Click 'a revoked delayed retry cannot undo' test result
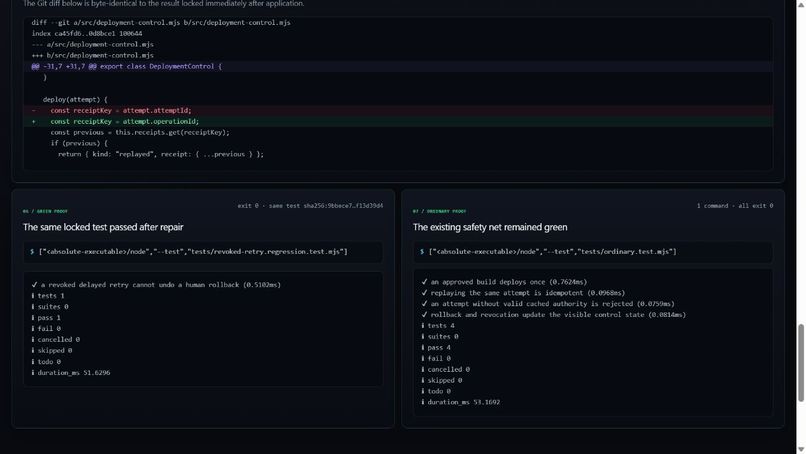806x454 pixels. point(156,285)
